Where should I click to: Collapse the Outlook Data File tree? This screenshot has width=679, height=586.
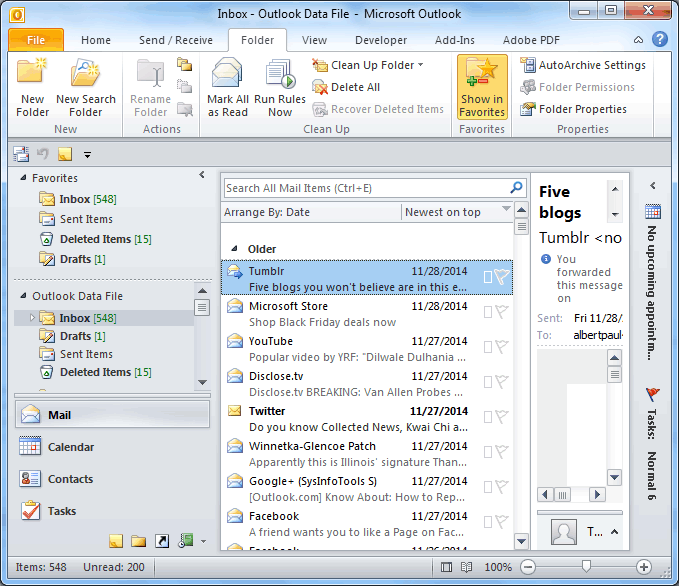pyautogui.click(x=23, y=295)
